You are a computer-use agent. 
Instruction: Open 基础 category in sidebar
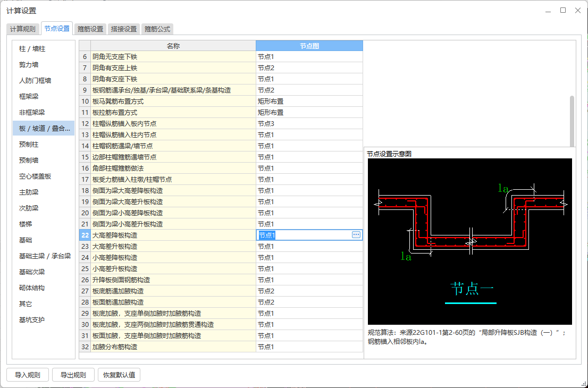point(44,240)
